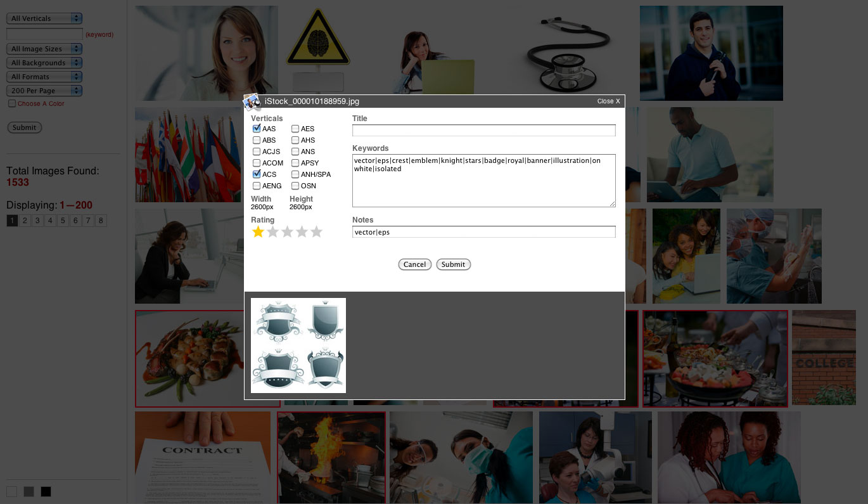
Task: Click the preview app icon in dialog header
Action: 252,101
